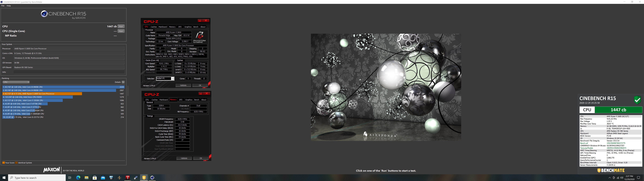This screenshot has height=181, width=644.
Task: Open the Mail app from the taskbar
Action: point(103,178)
